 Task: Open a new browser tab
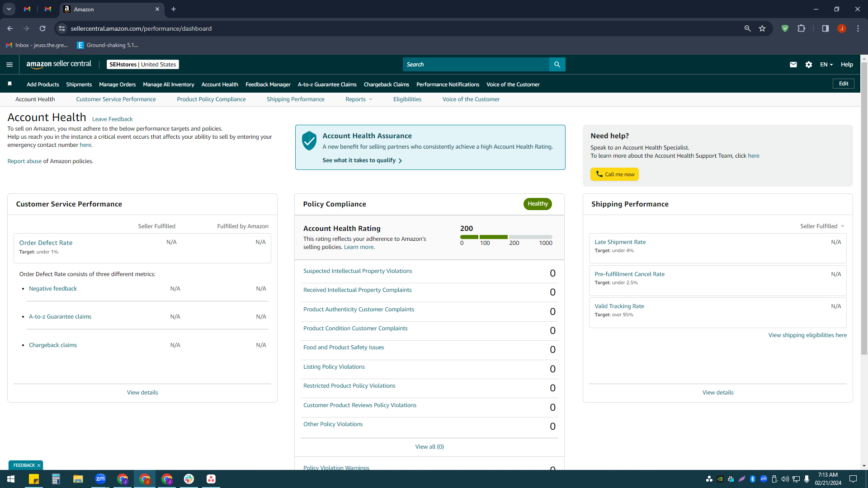(x=174, y=9)
